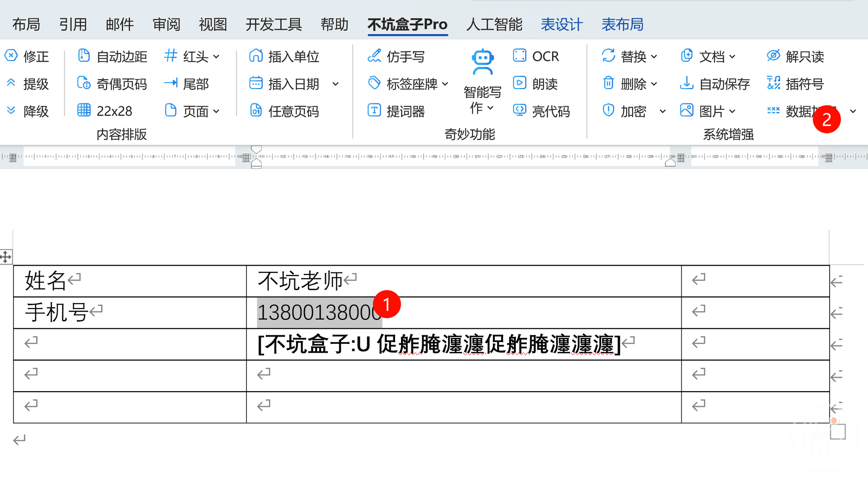Click 亮代码 code highlight tool

(x=541, y=111)
